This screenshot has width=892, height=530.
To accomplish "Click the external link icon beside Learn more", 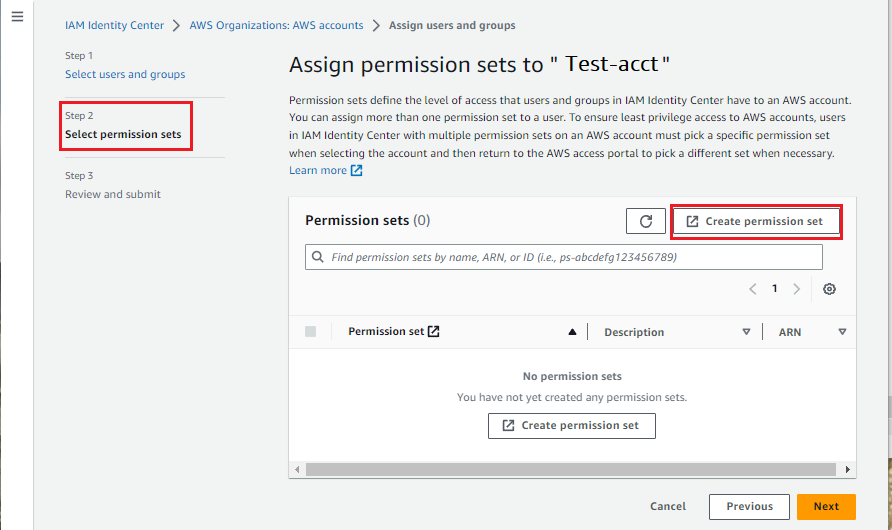I will (357, 171).
